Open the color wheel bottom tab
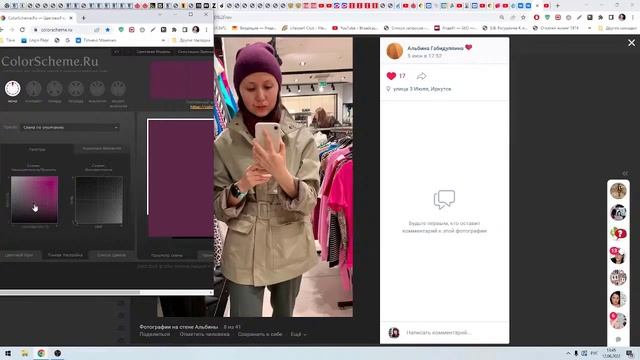The image size is (640, 360). tap(19, 255)
